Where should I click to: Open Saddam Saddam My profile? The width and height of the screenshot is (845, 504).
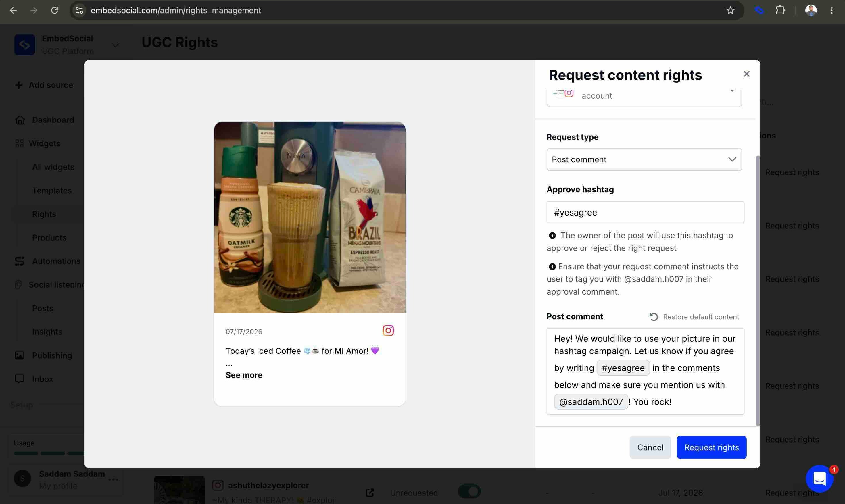[x=58, y=486]
